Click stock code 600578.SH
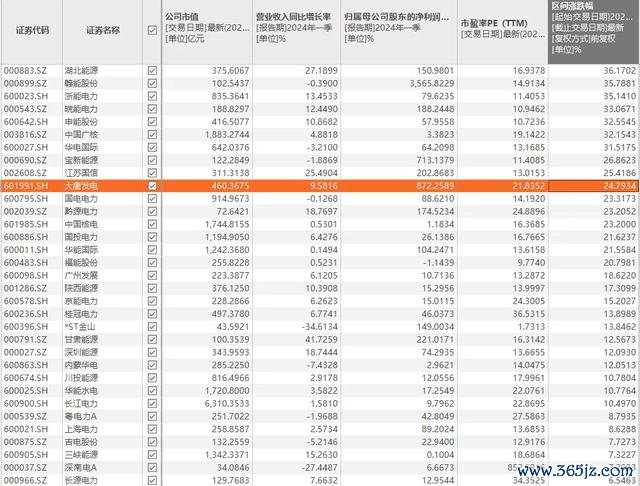Viewport: 640px width, 486px height. (x=26, y=301)
